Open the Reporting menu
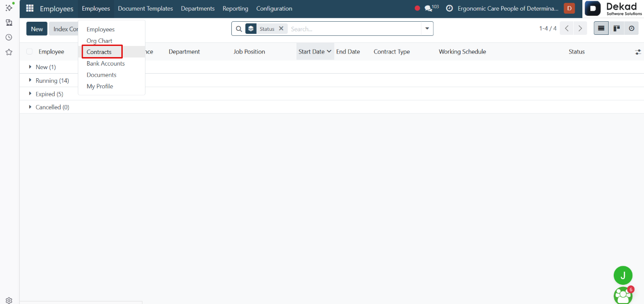Viewport: 644px width, 304px height. coord(235,9)
